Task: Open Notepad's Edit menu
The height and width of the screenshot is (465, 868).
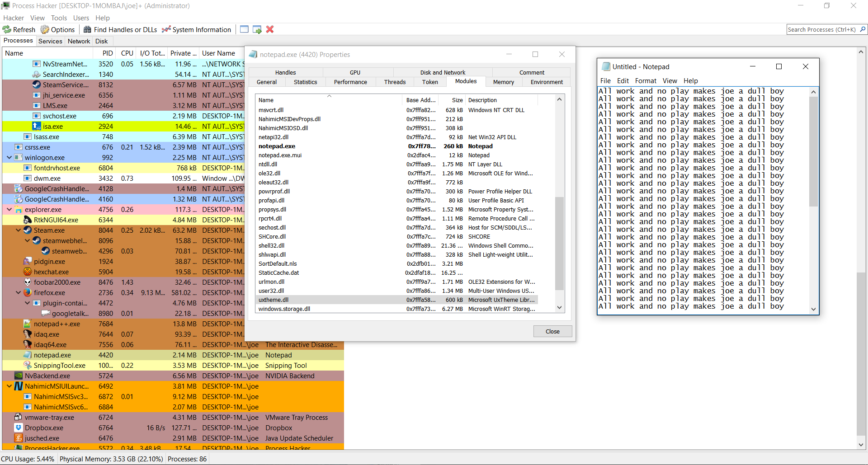Action: pos(623,81)
